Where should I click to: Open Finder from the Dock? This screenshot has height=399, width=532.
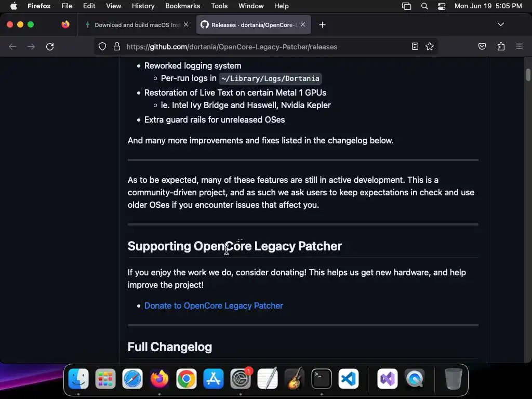pyautogui.click(x=78, y=378)
